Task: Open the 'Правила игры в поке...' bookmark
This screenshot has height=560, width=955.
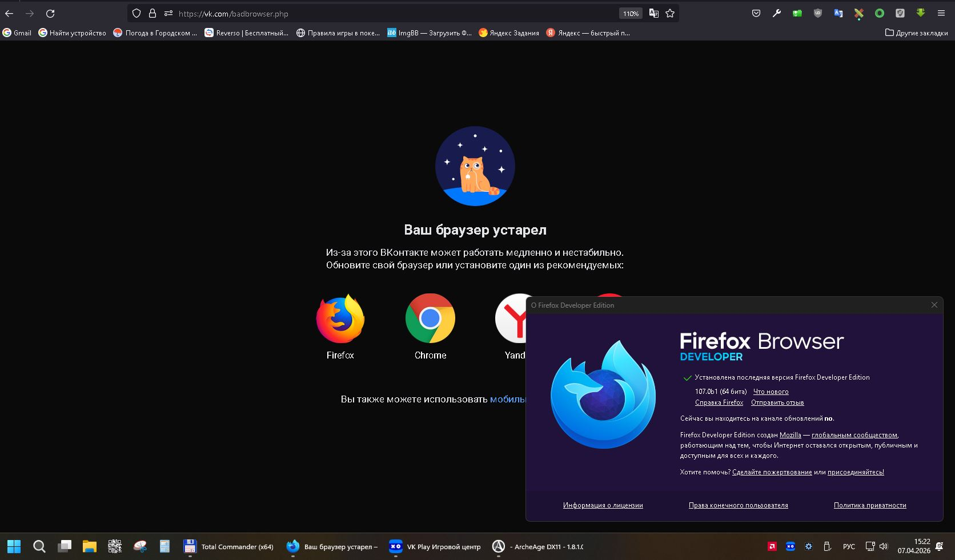Action: [338, 33]
